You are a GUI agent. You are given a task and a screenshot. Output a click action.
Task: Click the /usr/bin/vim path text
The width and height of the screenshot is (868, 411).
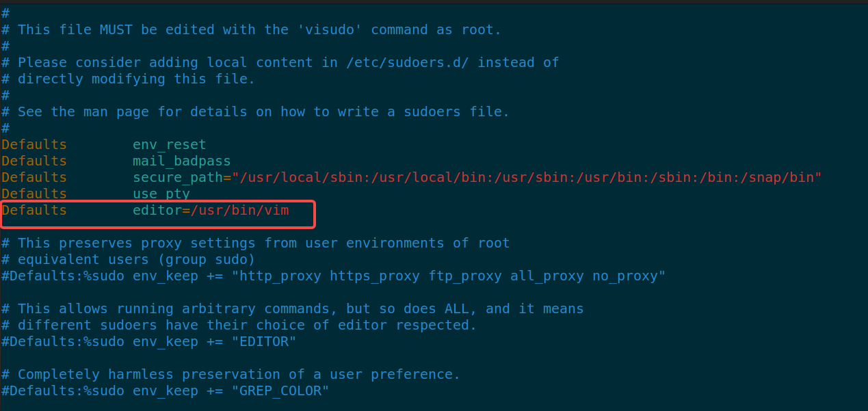239,211
